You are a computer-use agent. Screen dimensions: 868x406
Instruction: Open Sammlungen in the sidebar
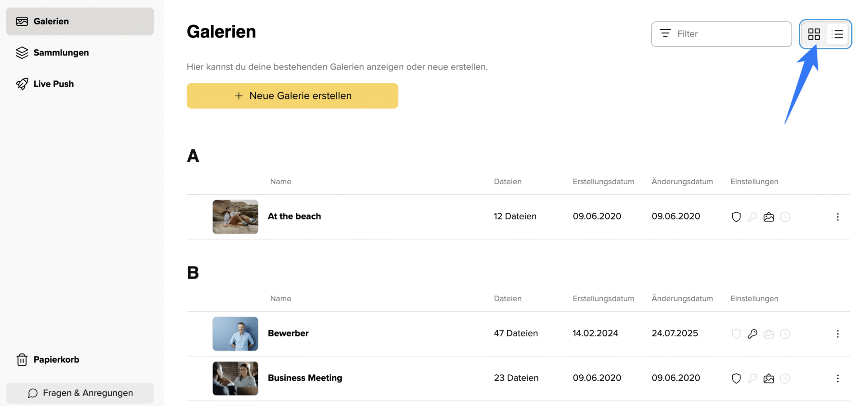coord(61,53)
